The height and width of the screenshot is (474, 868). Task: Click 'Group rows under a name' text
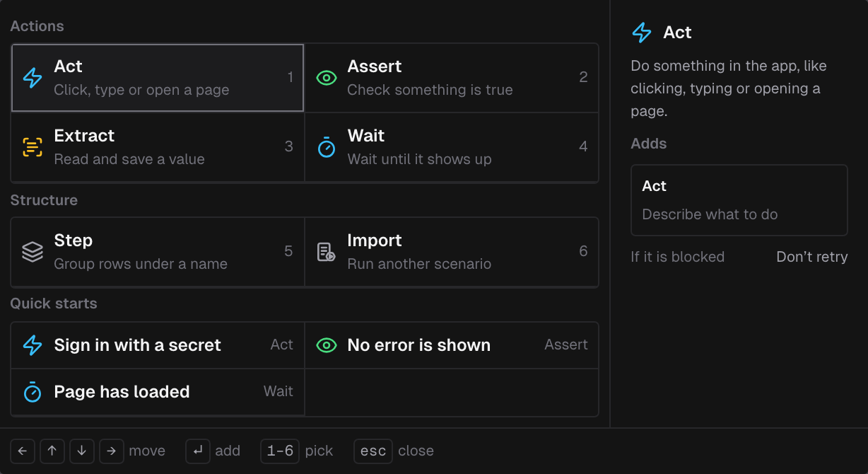coord(141,264)
